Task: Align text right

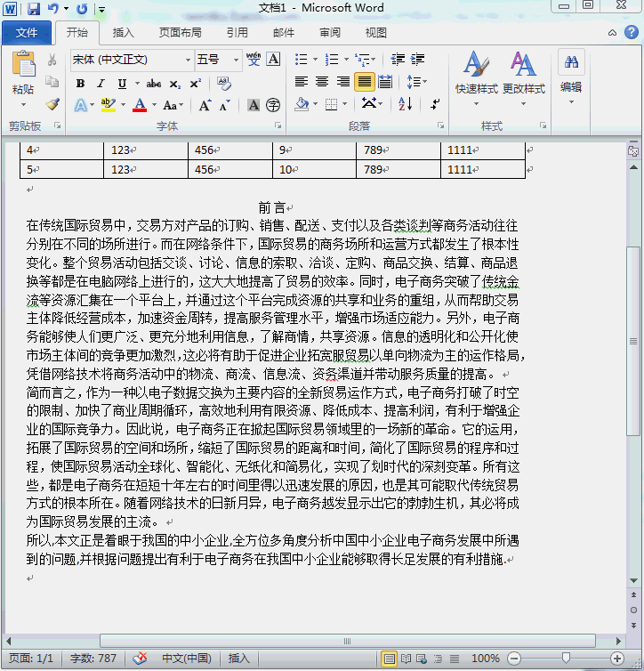Action: (x=343, y=81)
